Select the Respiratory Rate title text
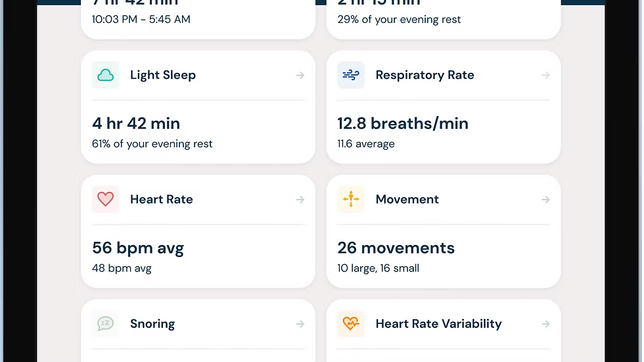The image size is (644, 362). tap(425, 75)
